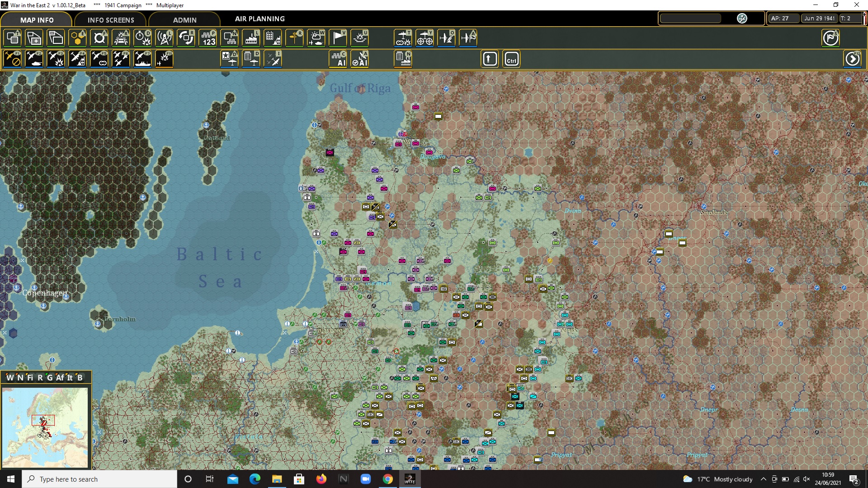The height and width of the screenshot is (488, 868).
Task: Click the victory flag icon
Action: point(338,38)
